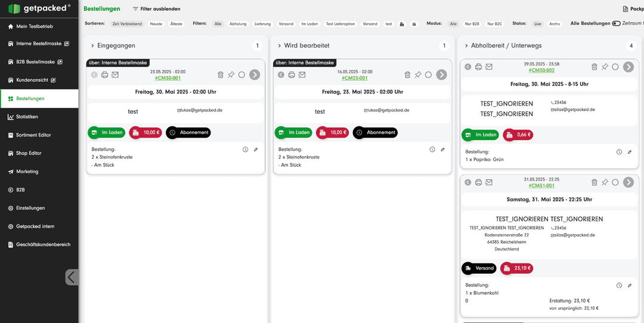View history clock of order #CM30-002

pyautogui.click(x=619, y=152)
